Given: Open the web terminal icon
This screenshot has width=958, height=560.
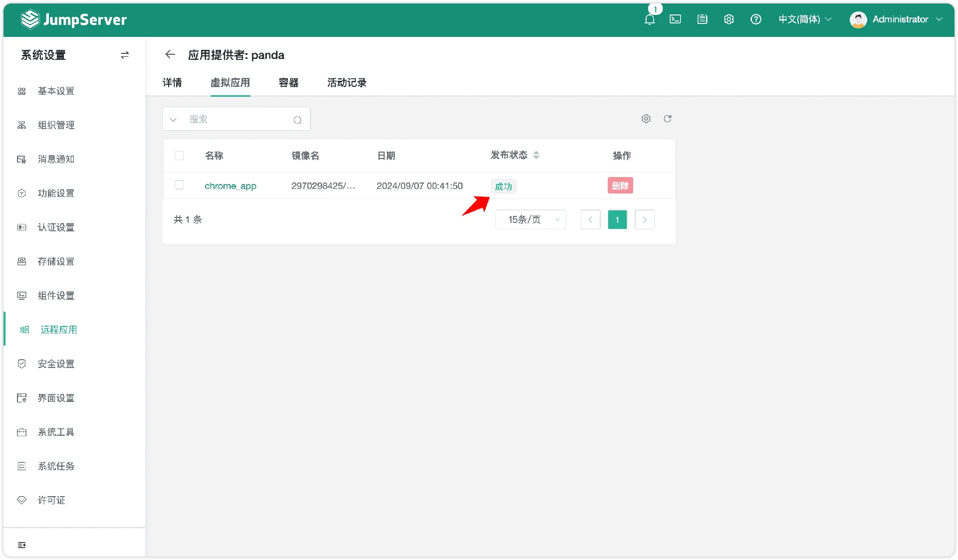Looking at the screenshot, I should pyautogui.click(x=675, y=19).
